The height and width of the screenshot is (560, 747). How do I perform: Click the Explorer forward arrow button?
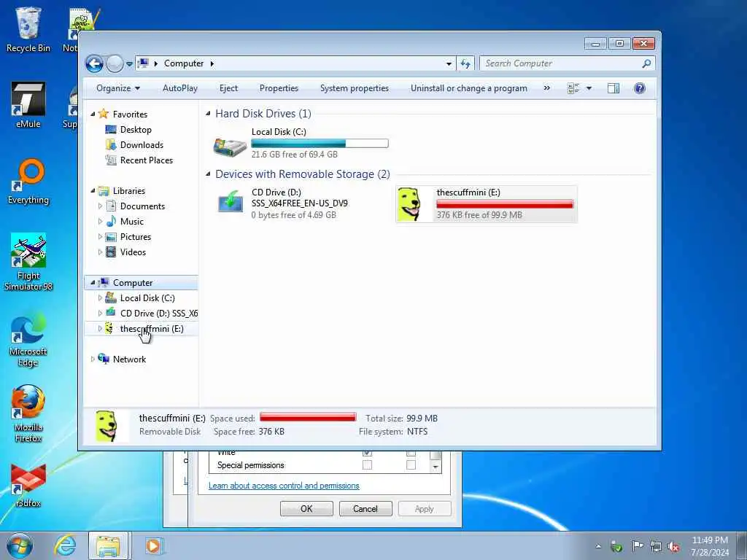115,63
